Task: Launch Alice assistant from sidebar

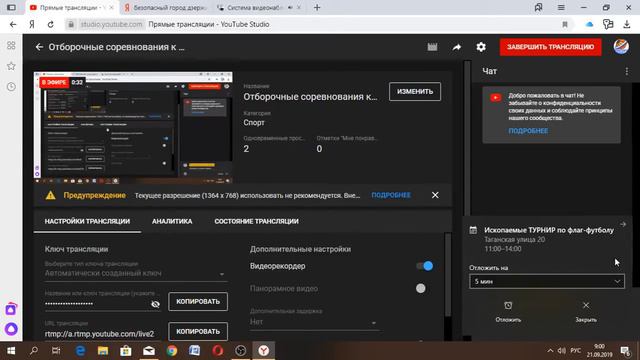Action: pyautogui.click(x=11, y=329)
